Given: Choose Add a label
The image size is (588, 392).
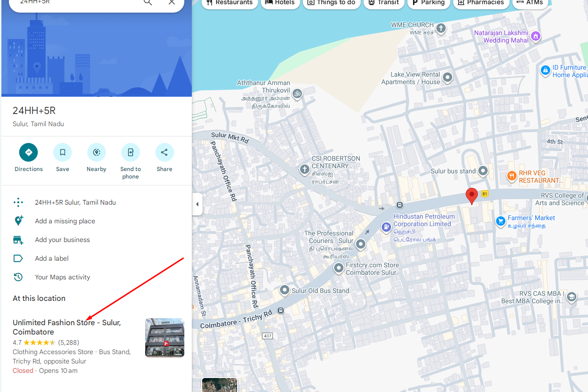Looking at the screenshot, I should (97, 258).
